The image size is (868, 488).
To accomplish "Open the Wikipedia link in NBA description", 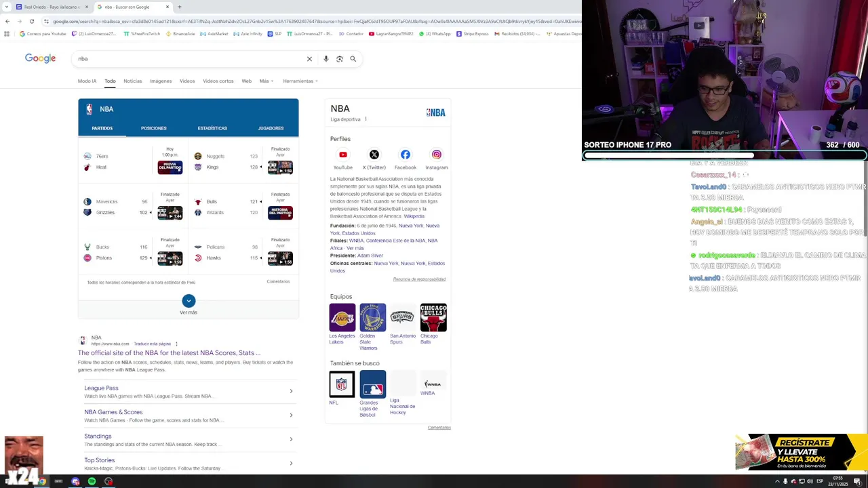I will pyautogui.click(x=414, y=216).
